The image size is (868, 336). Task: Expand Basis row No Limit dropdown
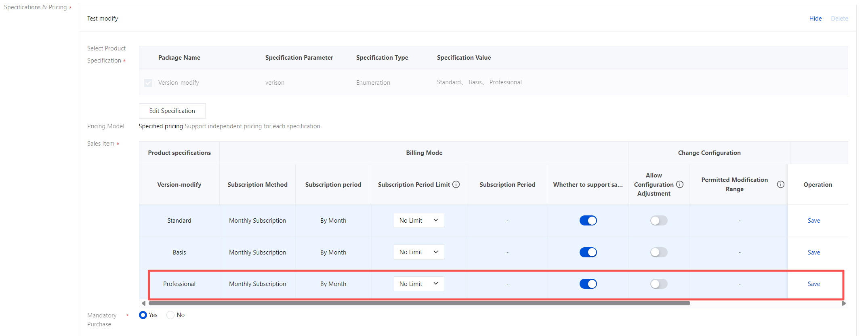click(x=418, y=252)
